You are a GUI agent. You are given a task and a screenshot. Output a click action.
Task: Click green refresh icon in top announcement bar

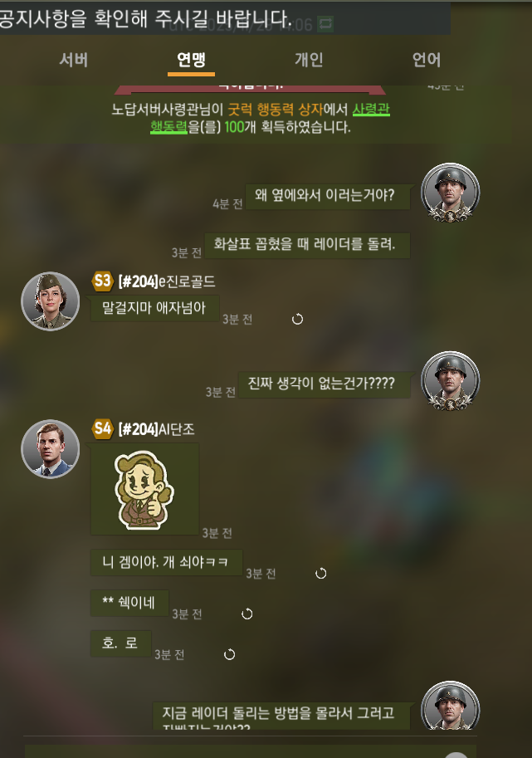pos(325,23)
